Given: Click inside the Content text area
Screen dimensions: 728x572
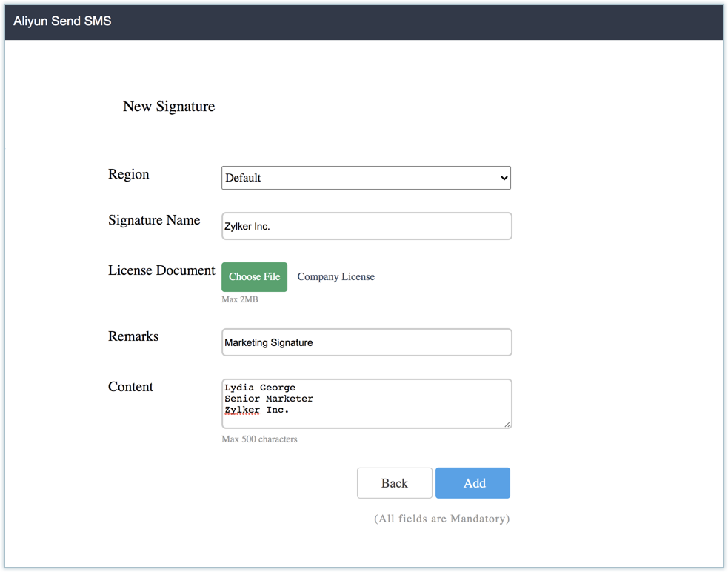Looking at the screenshot, I should [367, 404].
